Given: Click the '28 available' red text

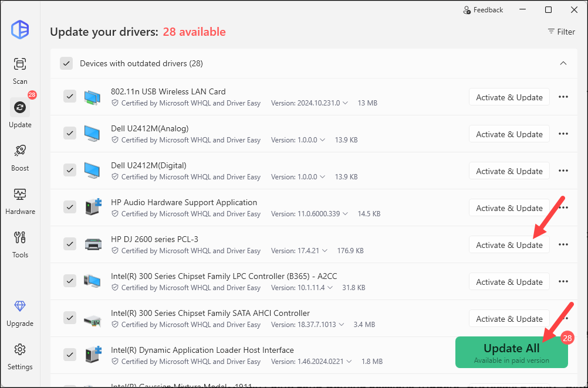Looking at the screenshot, I should 194,32.
